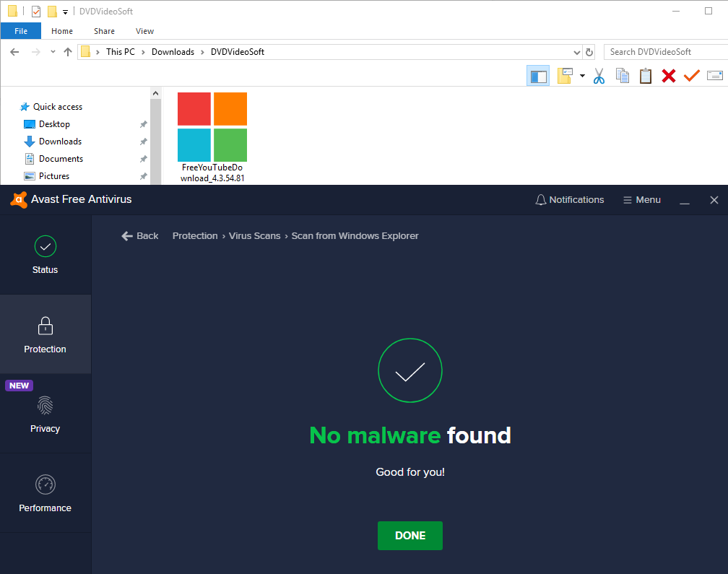Click the refresh button in address bar
The width and height of the screenshot is (728, 574).
tap(589, 52)
